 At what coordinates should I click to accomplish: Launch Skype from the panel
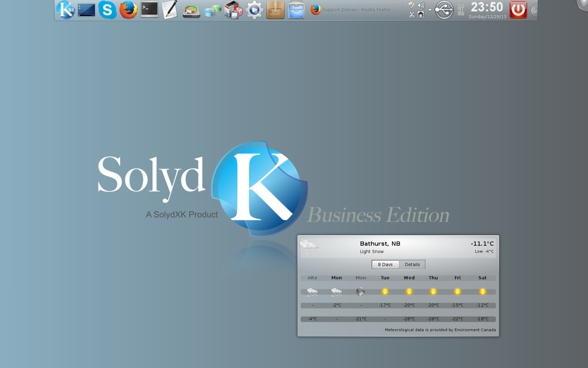(107, 10)
